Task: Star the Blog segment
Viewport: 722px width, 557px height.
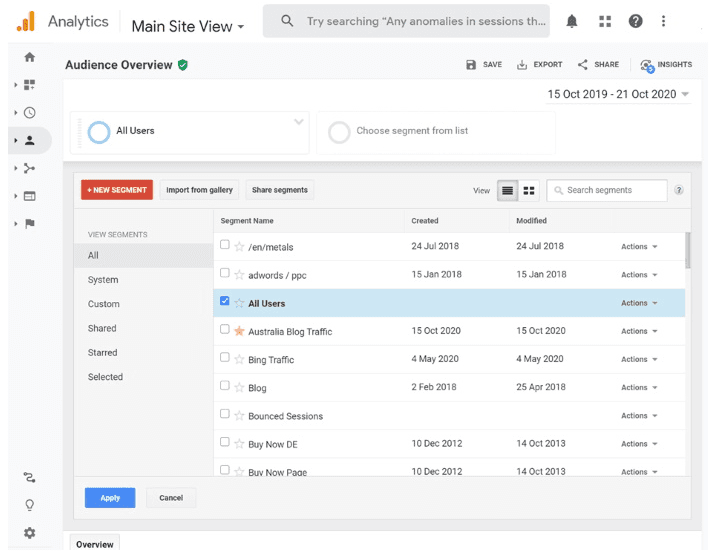Action: pos(239,387)
